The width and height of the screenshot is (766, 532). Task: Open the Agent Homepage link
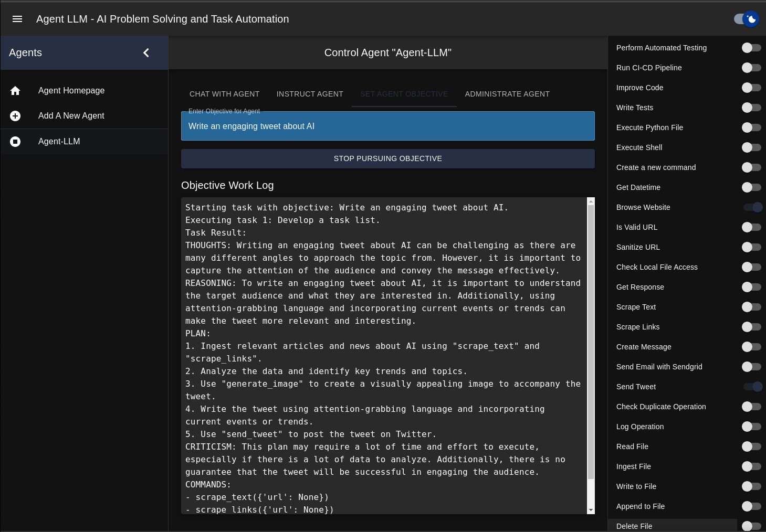pos(71,91)
